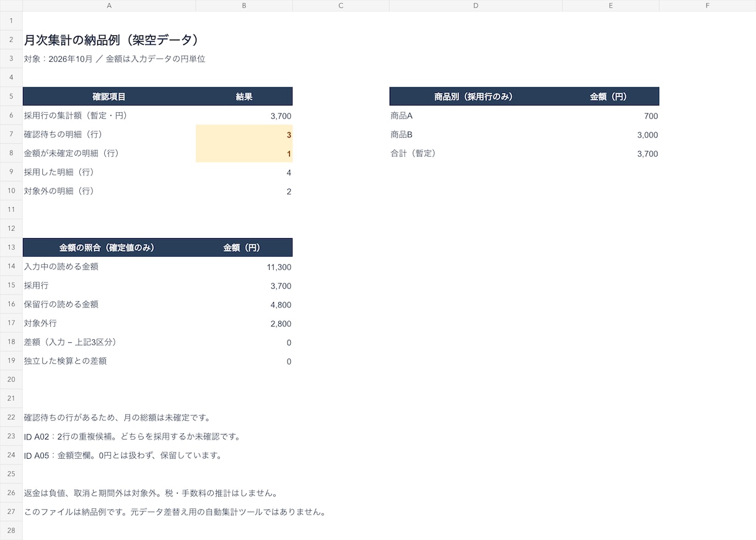756x540 pixels.
Task: Click the 3,700 value beside 採用行の集計額
Action: click(244, 115)
